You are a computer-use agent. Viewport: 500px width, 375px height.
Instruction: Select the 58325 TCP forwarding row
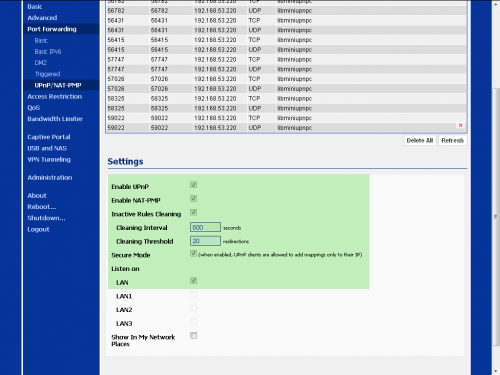pyautogui.click(x=286, y=99)
